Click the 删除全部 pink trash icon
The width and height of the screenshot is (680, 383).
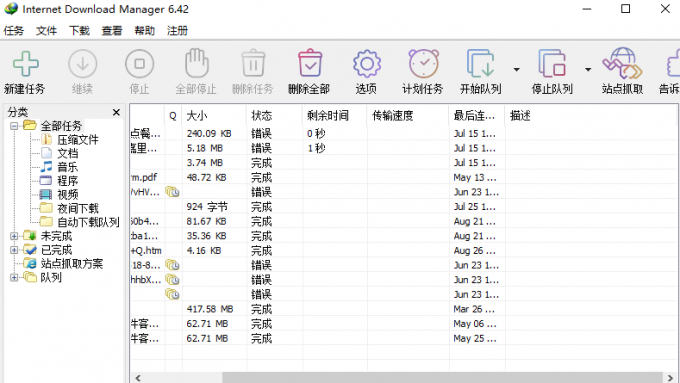[x=310, y=63]
